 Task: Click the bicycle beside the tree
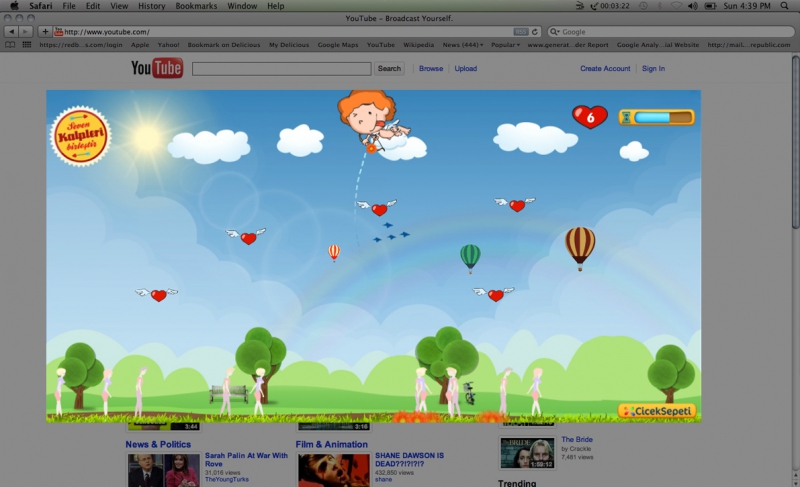coord(469,393)
